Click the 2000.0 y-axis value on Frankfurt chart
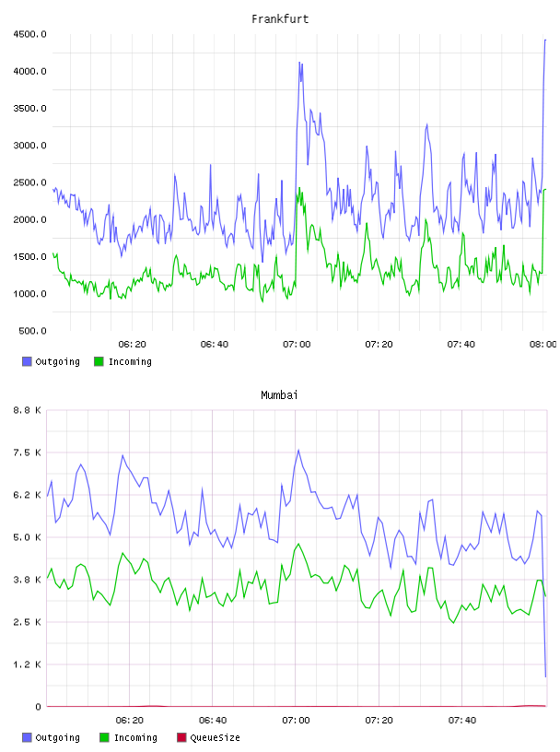 click(x=29, y=219)
